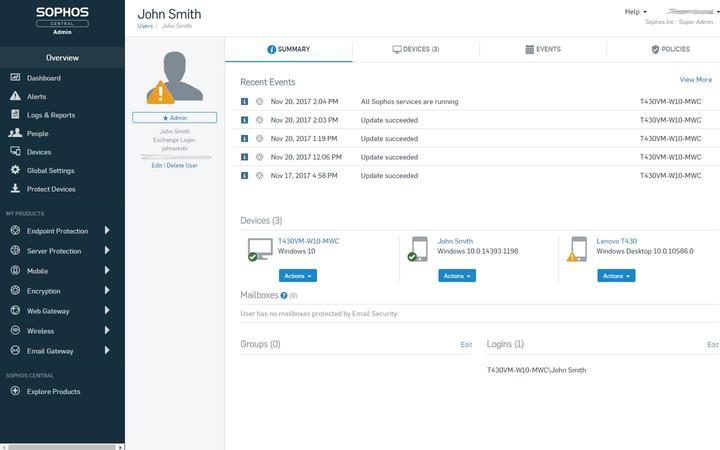Click Lenovo T430 device warning icon
Screen dimensions: 720x450
coord(577,249)
